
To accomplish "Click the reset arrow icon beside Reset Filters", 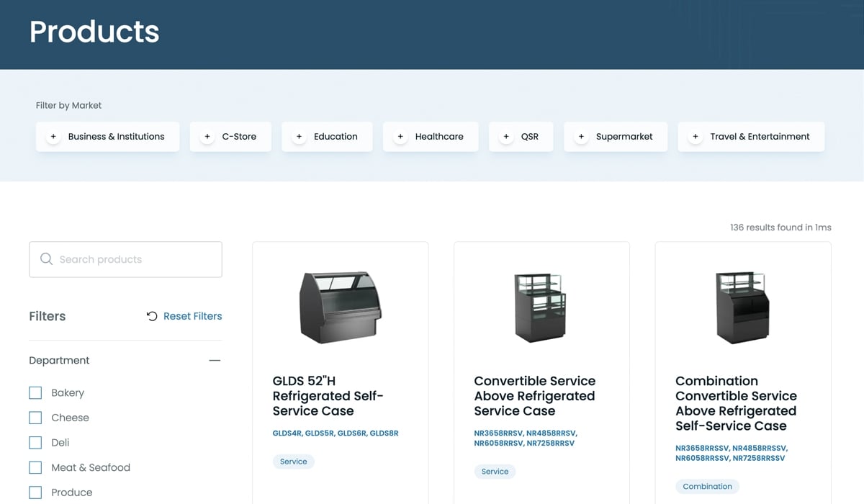I will coord(152,316).
